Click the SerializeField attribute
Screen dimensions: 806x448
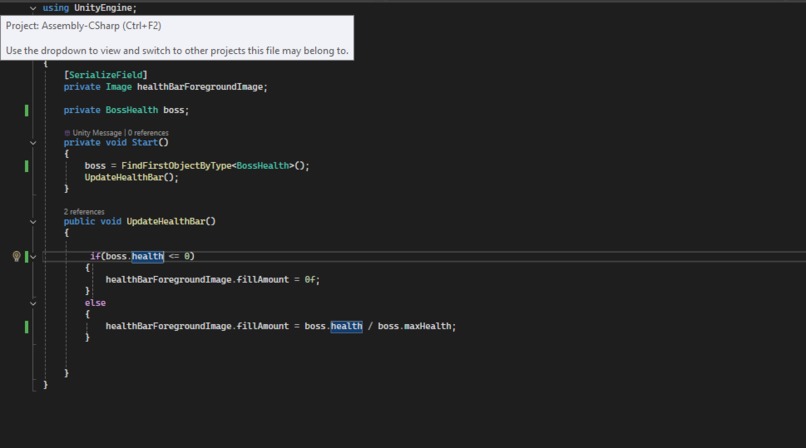106,75
